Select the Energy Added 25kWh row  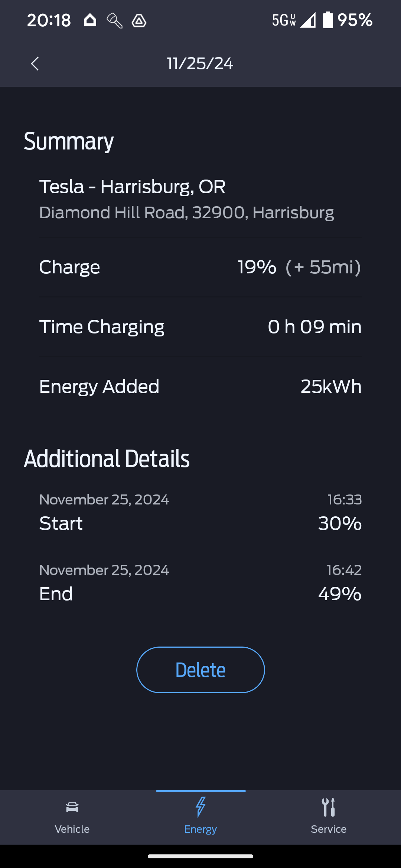(x=200, y=387)
